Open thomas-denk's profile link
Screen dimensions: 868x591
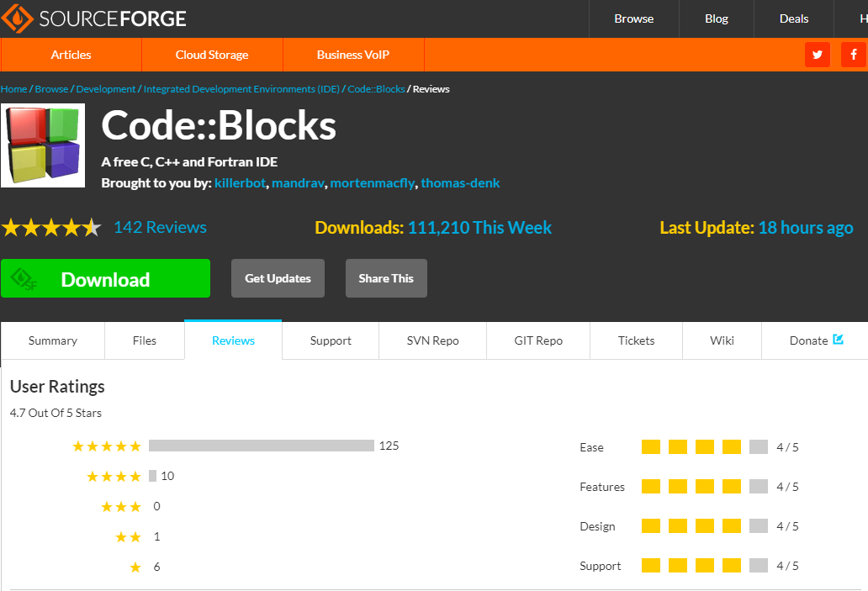(x=460, y=183)
